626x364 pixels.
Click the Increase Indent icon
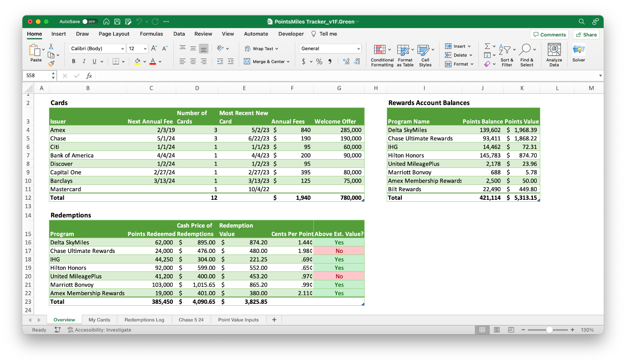[231, 61]
